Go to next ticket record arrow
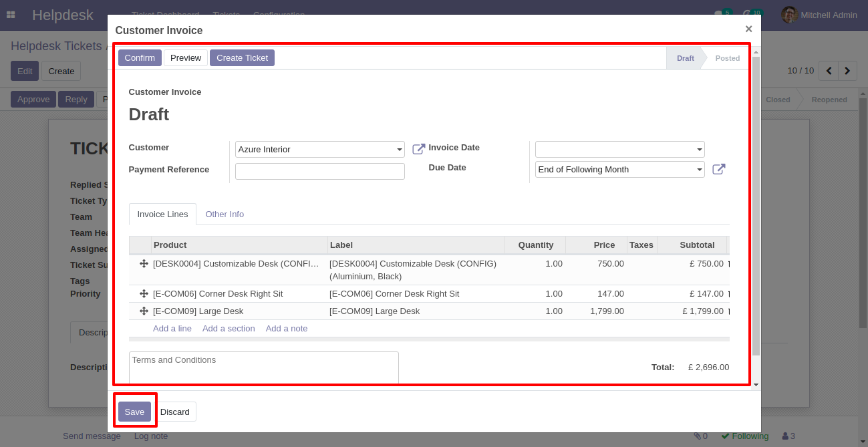 (x=847, y=71)
